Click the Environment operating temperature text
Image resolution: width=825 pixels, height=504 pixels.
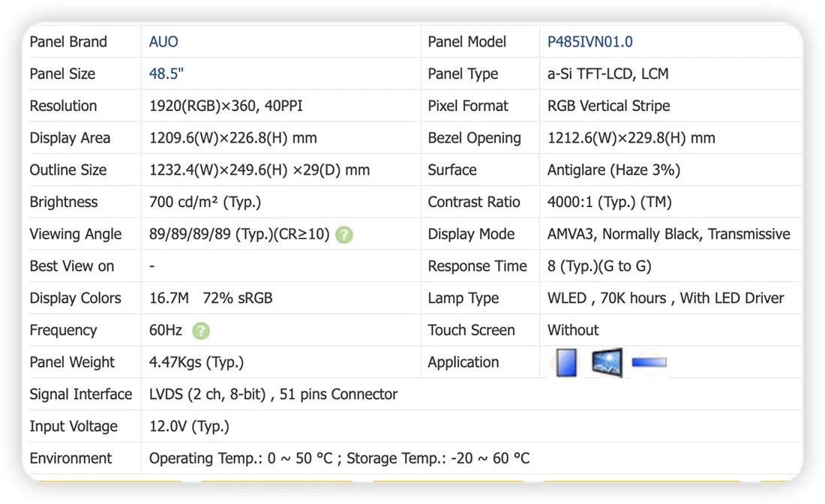click(x=241, y=459)
